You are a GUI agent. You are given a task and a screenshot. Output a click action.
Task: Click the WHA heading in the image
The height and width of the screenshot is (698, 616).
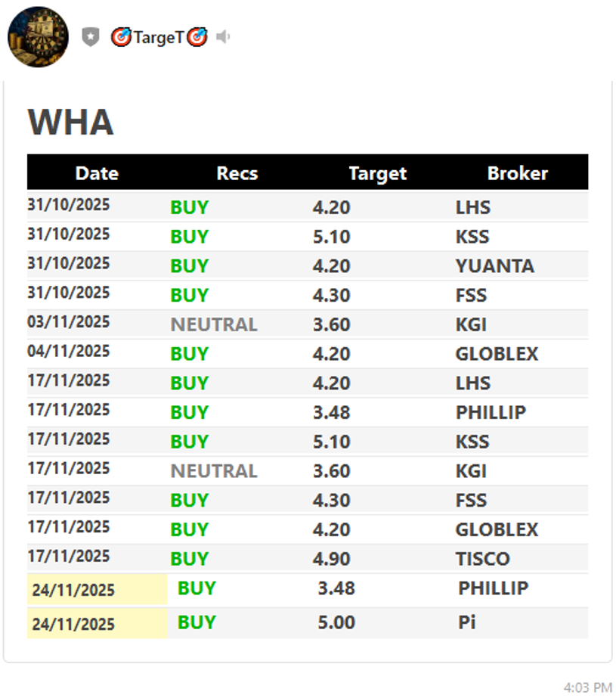[70, 123]
